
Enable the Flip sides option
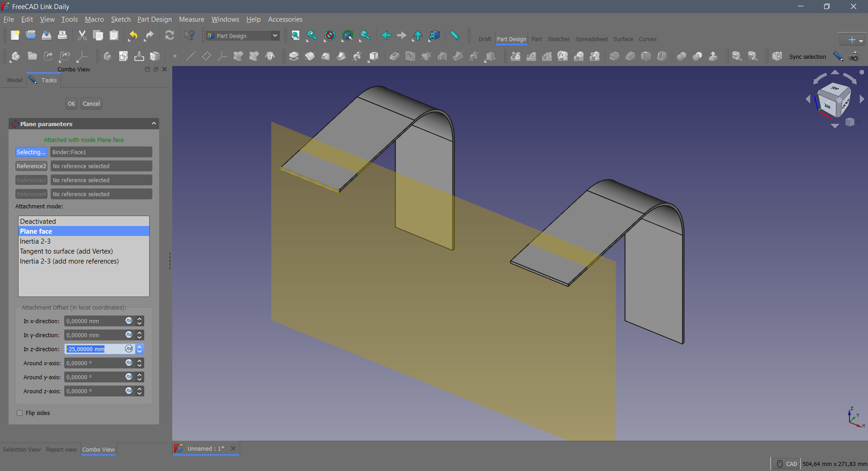[19, 413]
